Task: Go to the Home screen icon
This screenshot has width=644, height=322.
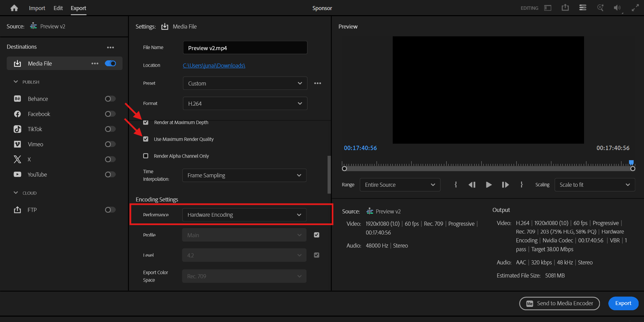Action: pos(14,8)
